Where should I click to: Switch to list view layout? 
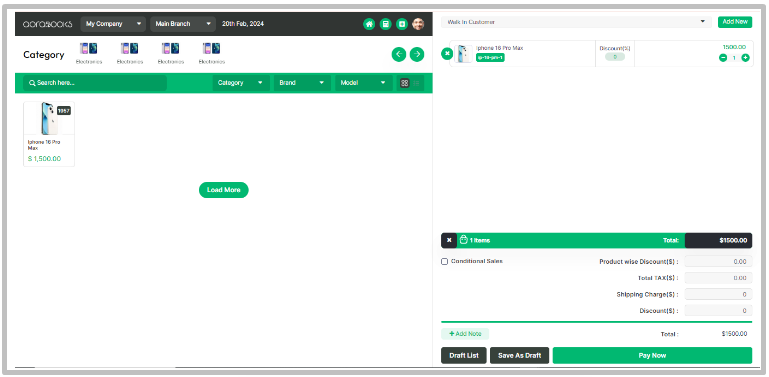(x=416, y=83)
